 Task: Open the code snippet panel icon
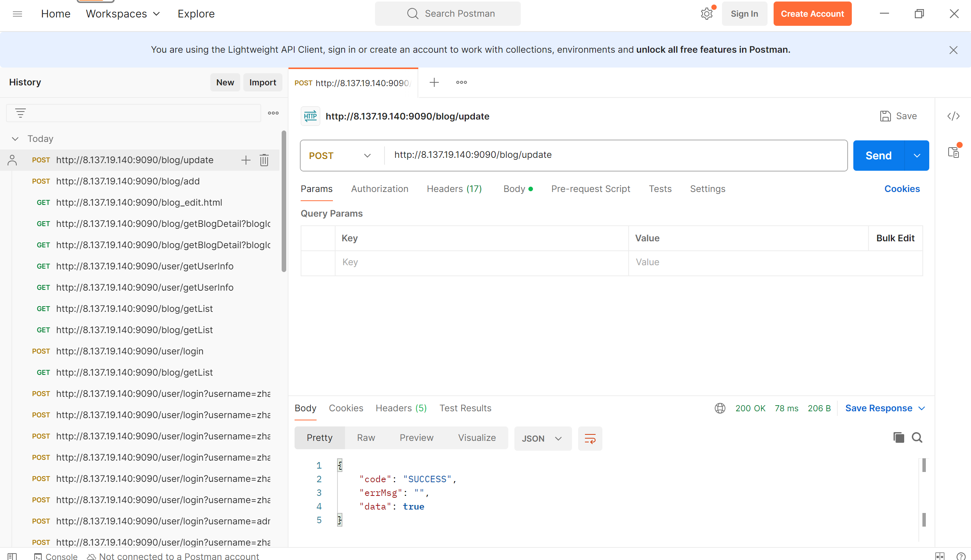pyautogui.click(x=953, y=116)
